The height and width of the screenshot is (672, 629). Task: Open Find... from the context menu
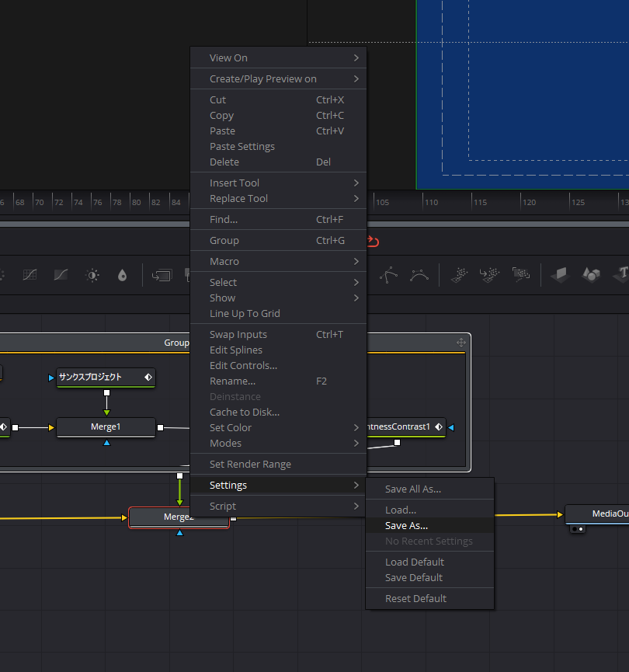[x=278, y=219]
